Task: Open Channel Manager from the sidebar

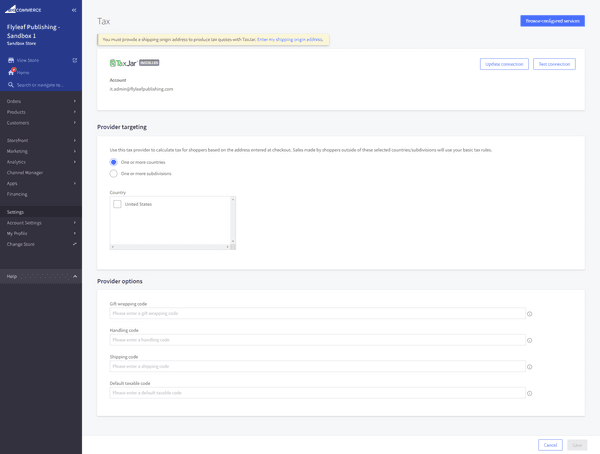Action: coord(26,172)
